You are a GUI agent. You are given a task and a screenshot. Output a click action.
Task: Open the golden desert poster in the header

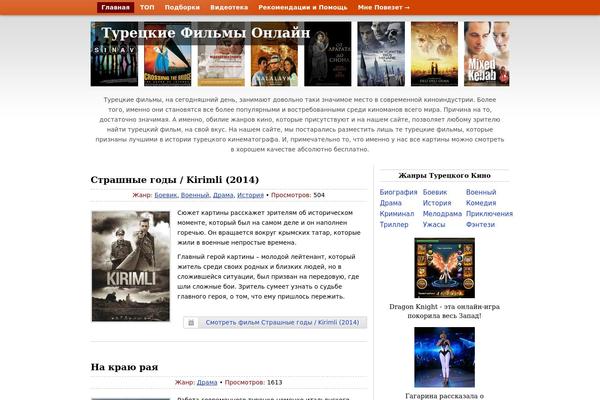point(434,54)
